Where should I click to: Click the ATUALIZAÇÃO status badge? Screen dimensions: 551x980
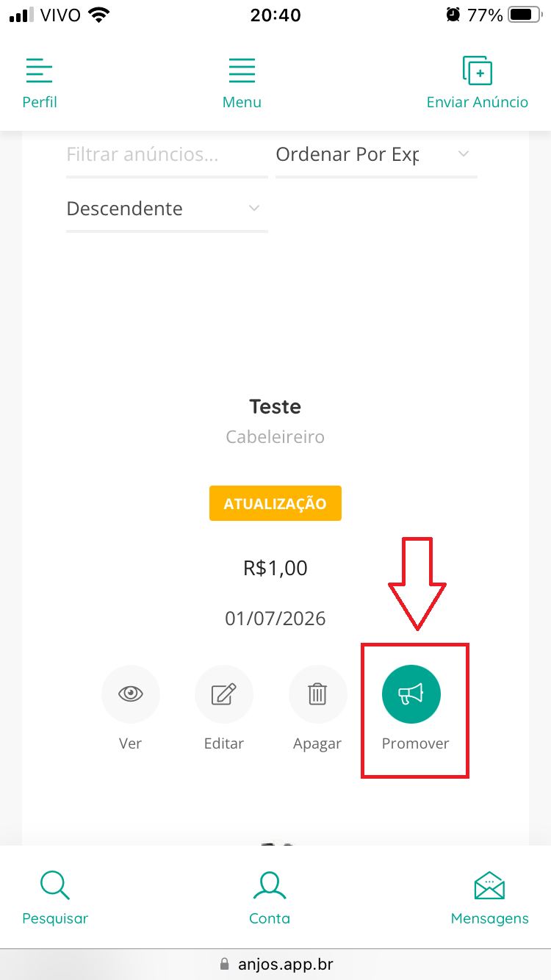pos(275,504)
